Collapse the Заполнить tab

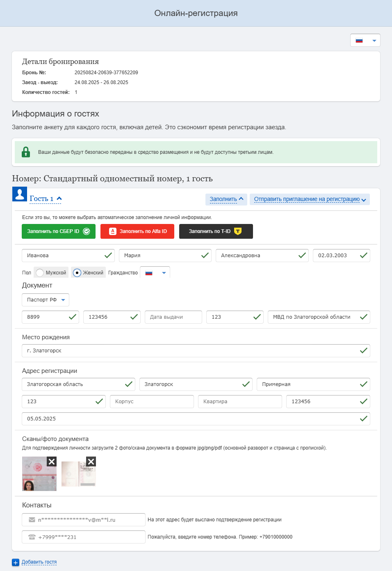[226, 199]
